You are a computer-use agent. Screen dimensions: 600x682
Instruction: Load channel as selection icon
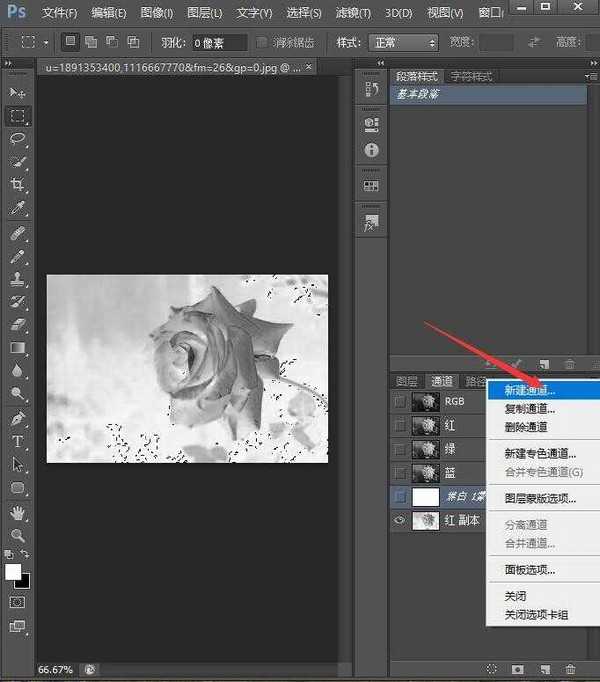pyautogui.click(x=492, y=668)
